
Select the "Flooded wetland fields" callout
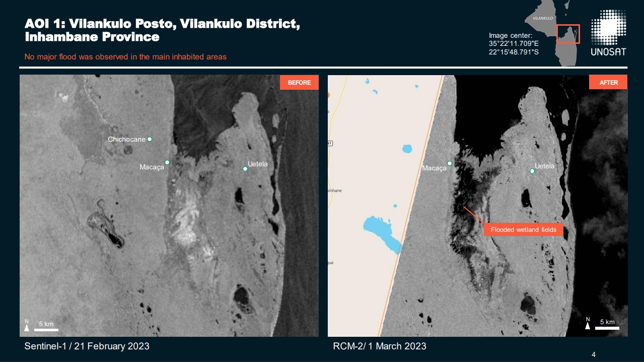pos(523,230)
